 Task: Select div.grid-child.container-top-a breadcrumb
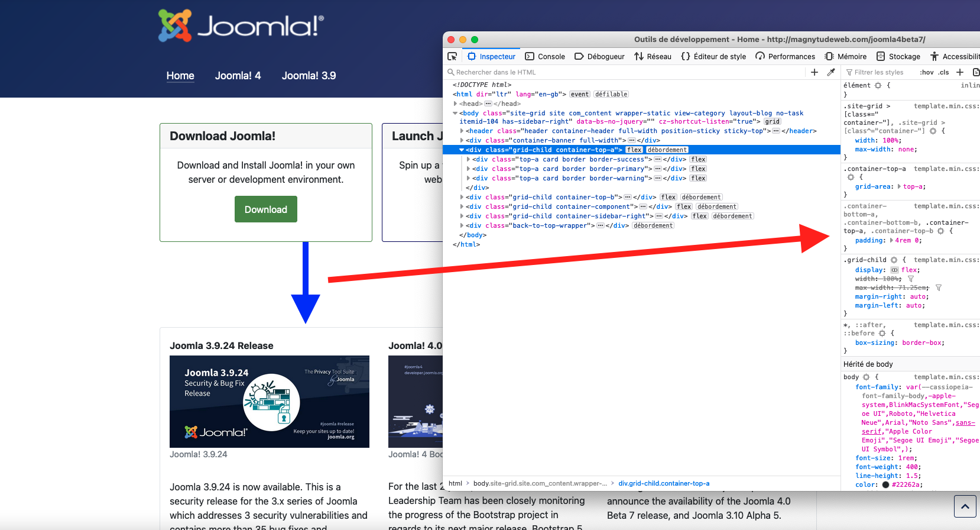(664, 483)
